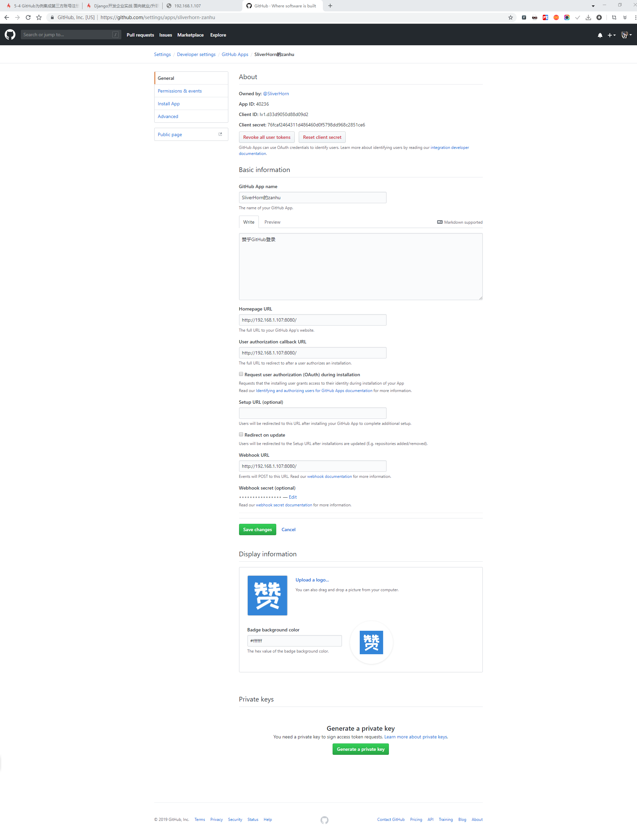Click the large app logo thumbnail
Viewport: 637px width, 840px height.
pos(267,595)
